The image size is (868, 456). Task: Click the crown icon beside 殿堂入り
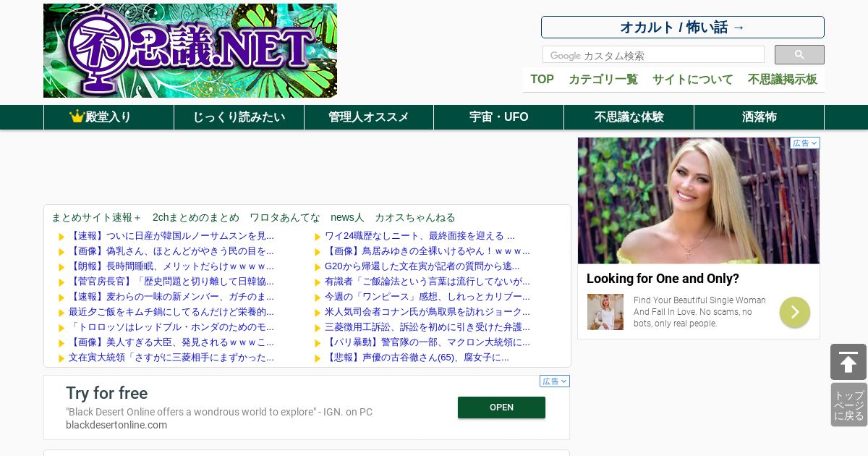[x=77, y=117]
